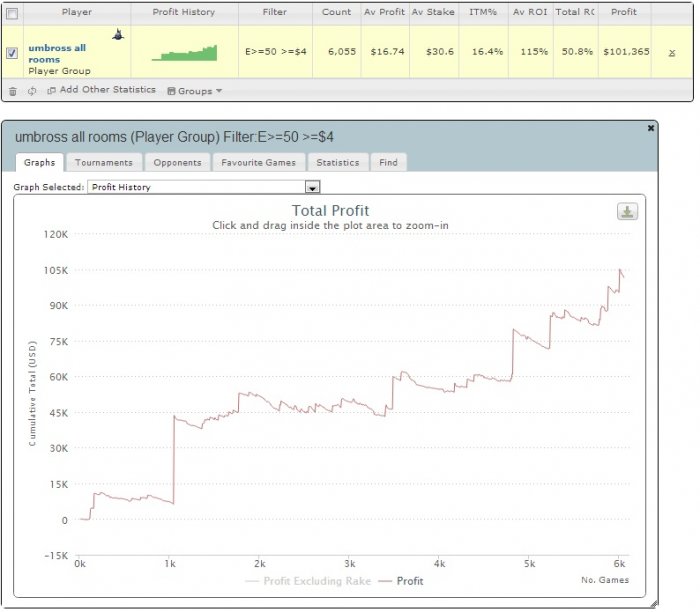The width and height of the screenshot is (700, 612).
Task: Sort by the Av Profit column header
Action: [384, 12]
